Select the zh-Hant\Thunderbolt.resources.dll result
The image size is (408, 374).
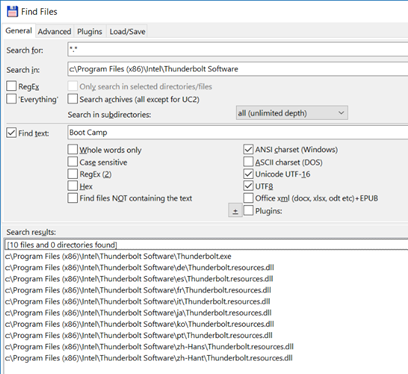click(x=149, y=358)
